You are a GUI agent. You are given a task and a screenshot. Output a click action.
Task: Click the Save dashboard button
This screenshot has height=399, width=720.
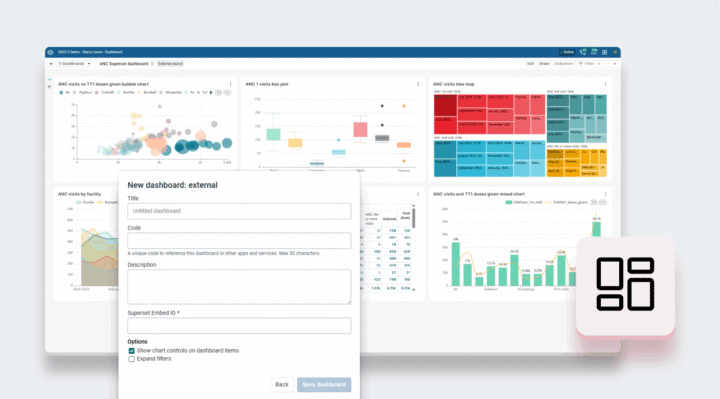click(x=324, y=385)
